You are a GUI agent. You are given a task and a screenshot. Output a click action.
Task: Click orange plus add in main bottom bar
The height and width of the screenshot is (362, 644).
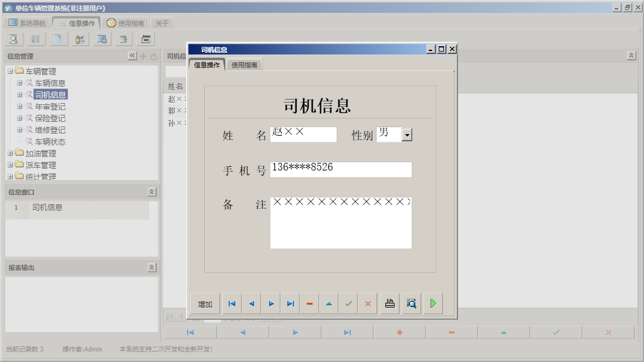pos(399,333)
